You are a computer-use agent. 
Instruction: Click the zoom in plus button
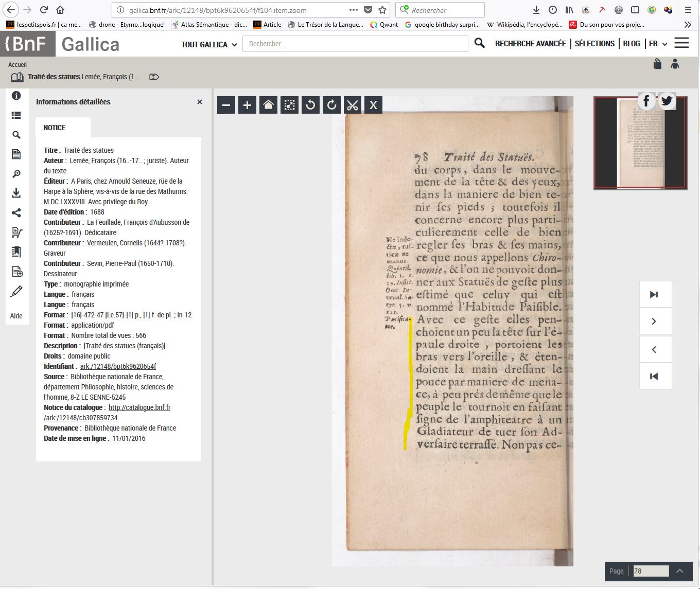[x=248, y=105]
